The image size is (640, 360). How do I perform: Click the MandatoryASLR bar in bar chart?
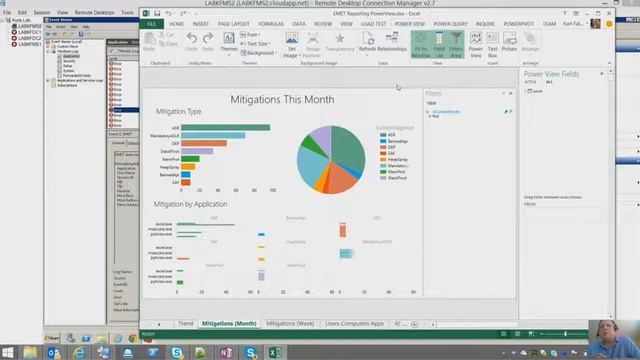point(213,136)
